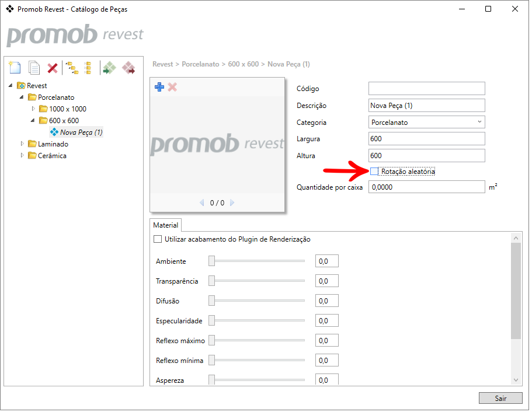Enable the Rotação aleatória checkbox
Image resolution: width=532 pixels, height=412 pixels.
click(x=375, y=172)
